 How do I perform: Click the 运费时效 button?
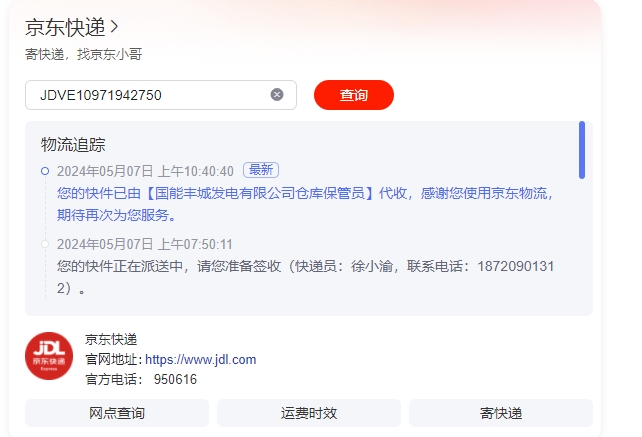pyautogui.click(x=309, y=413)
